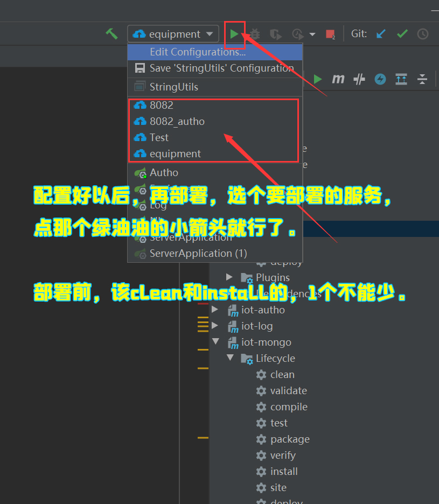Expand the iot-autho module
This screenshot has width=439, height=504.
coord(215,309)
